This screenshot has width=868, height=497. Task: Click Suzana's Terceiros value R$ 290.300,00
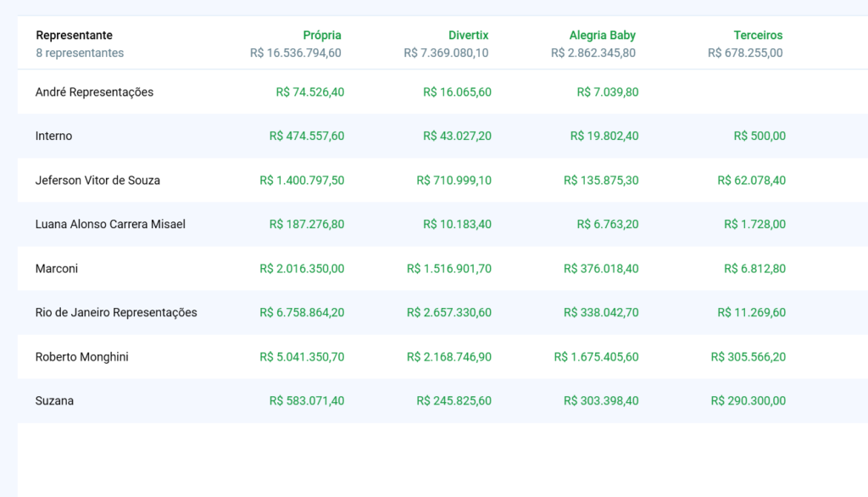click(748, 401)
